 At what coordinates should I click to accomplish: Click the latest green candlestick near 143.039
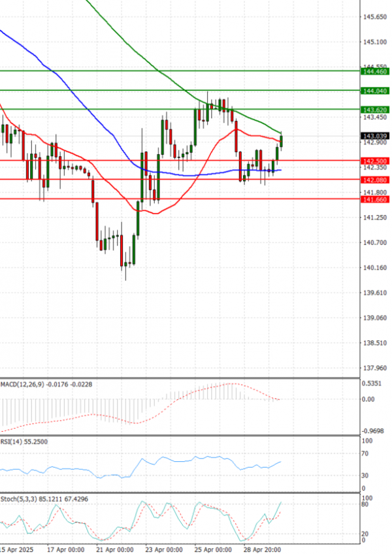click(x=282, y=139)
